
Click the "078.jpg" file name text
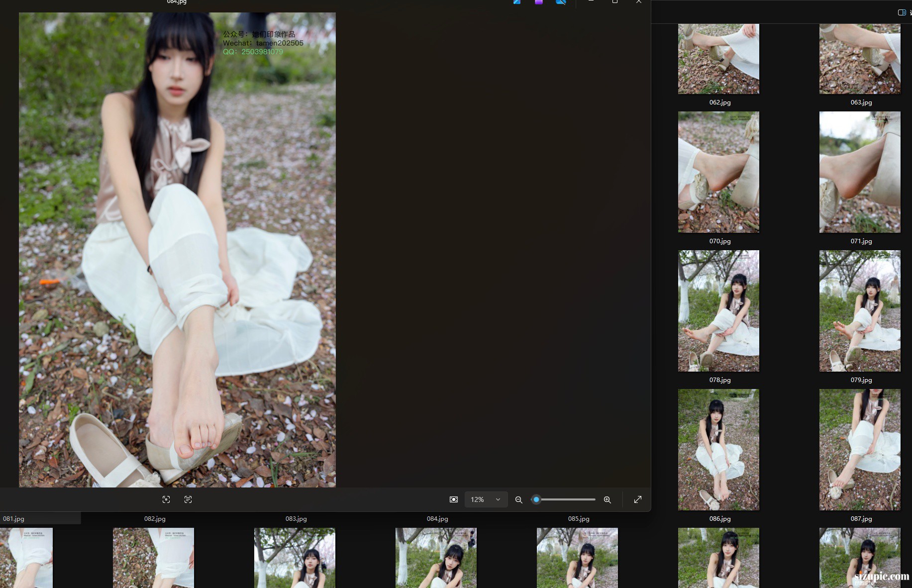click(720, 380)
